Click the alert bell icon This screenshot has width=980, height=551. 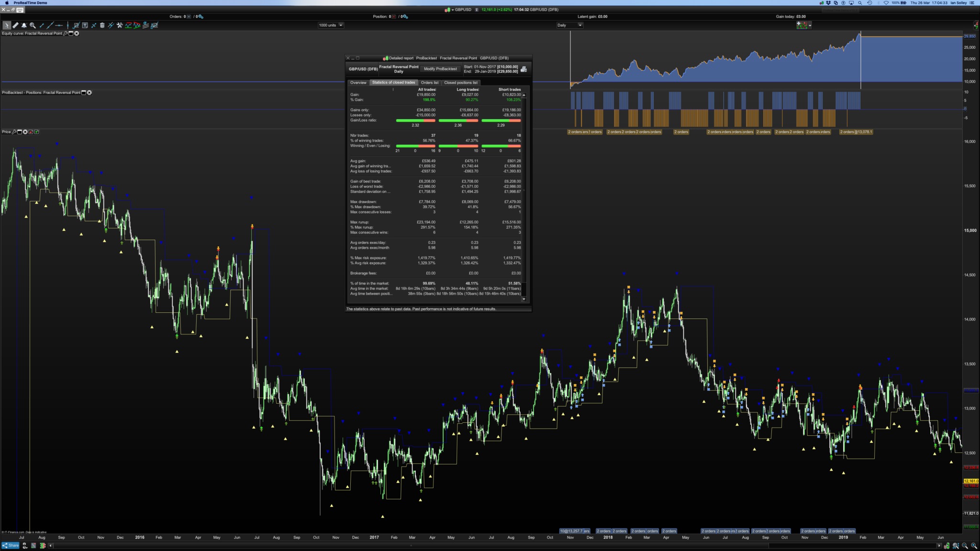(24, 25)
